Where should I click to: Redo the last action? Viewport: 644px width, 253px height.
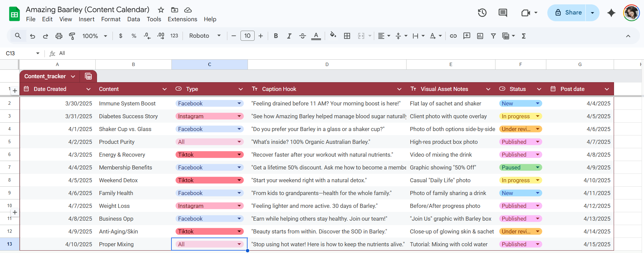pos(45,36)
